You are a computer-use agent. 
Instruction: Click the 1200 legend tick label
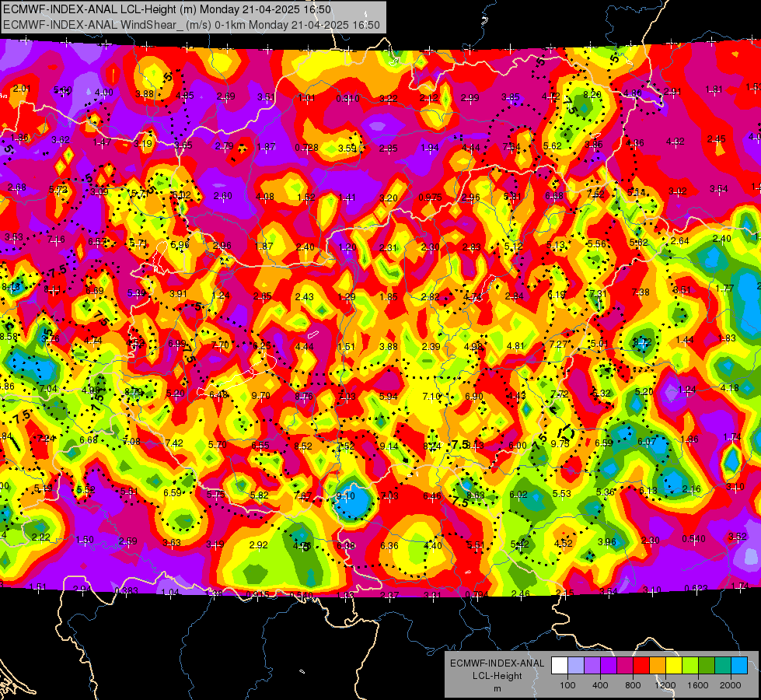tap(665, 685)
